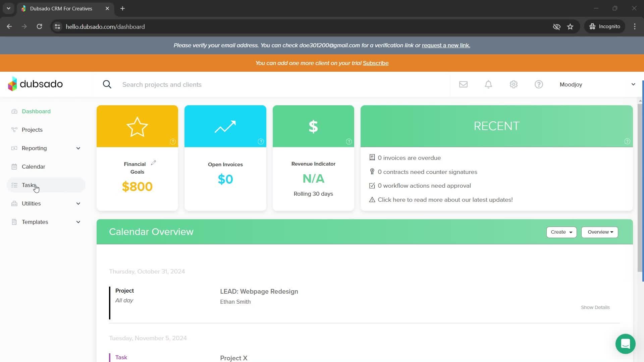Screen dimensions: 644x362
Task: Click the Tasks sidebar icon
Action: point(14,185)
